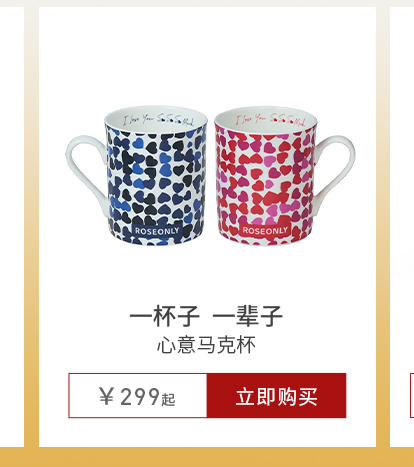
Task: Click the blank white area above the mugs
Action: 207,55
